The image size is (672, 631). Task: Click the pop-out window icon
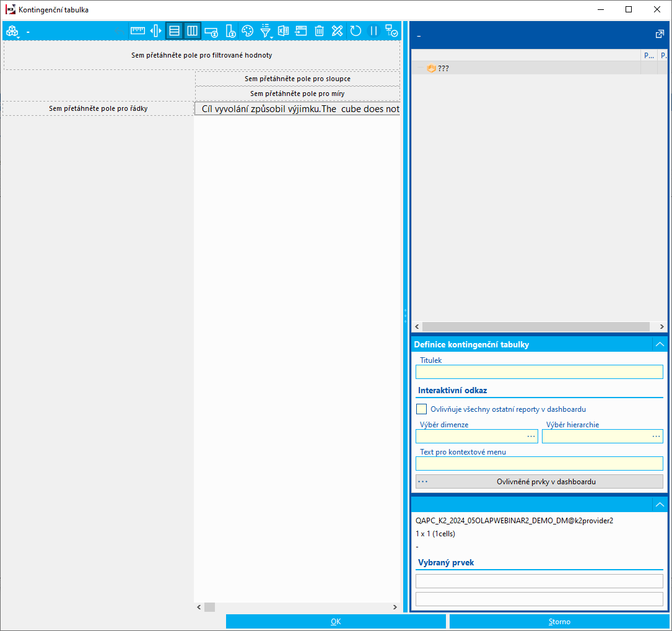pos(660,34)
